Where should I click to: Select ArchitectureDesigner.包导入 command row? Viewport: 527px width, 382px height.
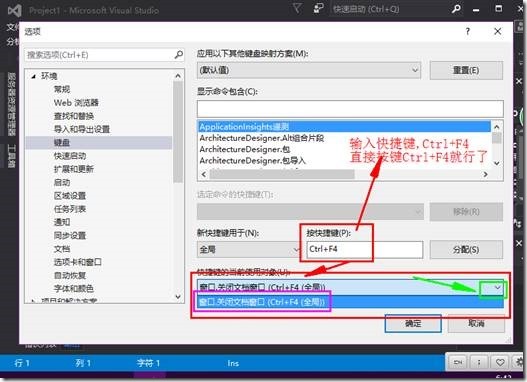pos(253,161)
